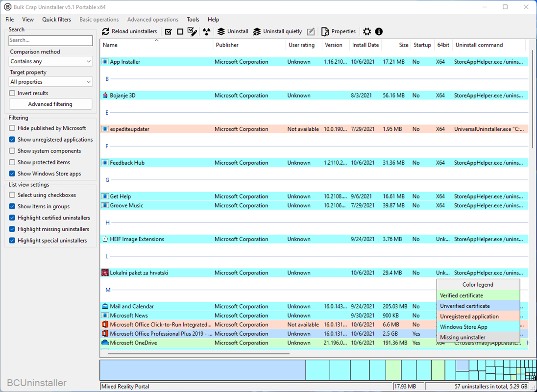Select the largest blue treemap block
Screen dimensions: 537x392
[x=203, y=370]
